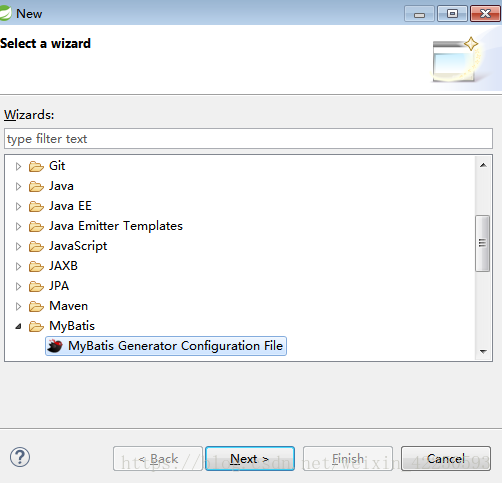Close the New dialog window
Screen dimensions: 502x483
[x=485, y=14]
